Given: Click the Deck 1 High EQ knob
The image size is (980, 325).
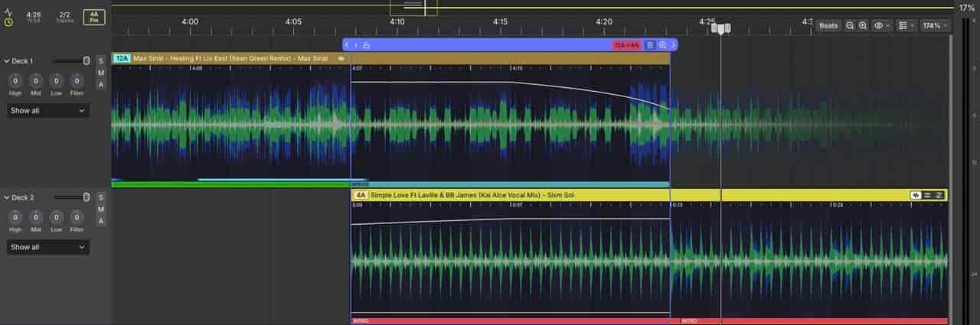Looking at the screenshot, I should pyautogui.click(x=15, y=80).
